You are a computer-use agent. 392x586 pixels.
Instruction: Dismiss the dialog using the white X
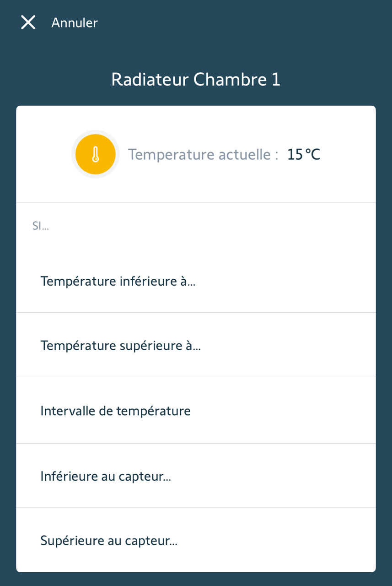(x=28, y=22)
